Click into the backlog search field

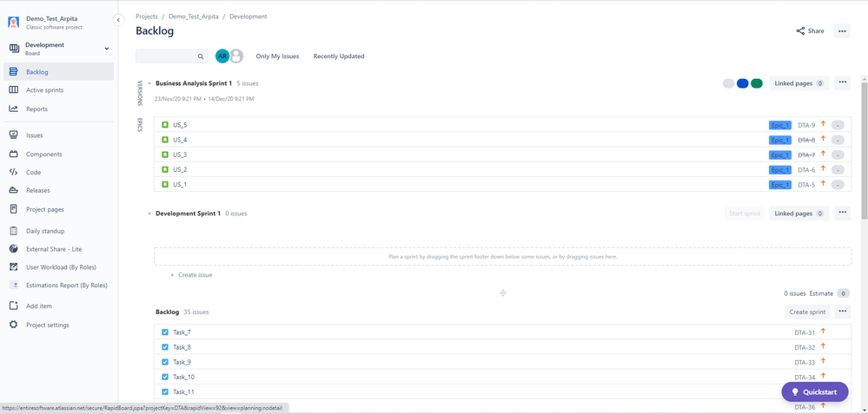coord(172,56)
